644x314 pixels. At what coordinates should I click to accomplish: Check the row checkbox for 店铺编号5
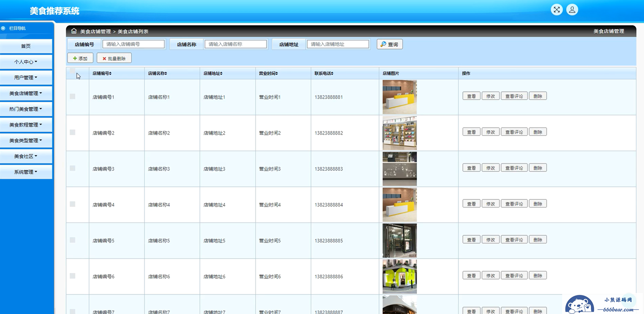72,240
